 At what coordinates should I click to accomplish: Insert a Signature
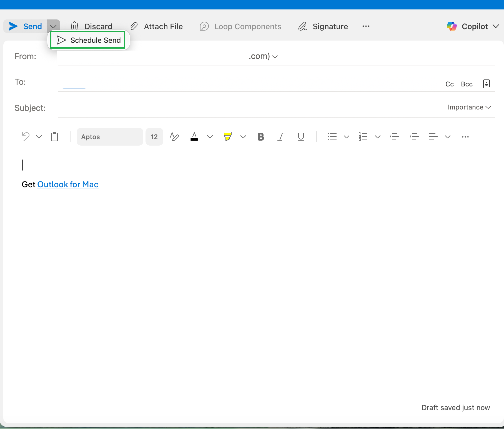click(323, 26)
